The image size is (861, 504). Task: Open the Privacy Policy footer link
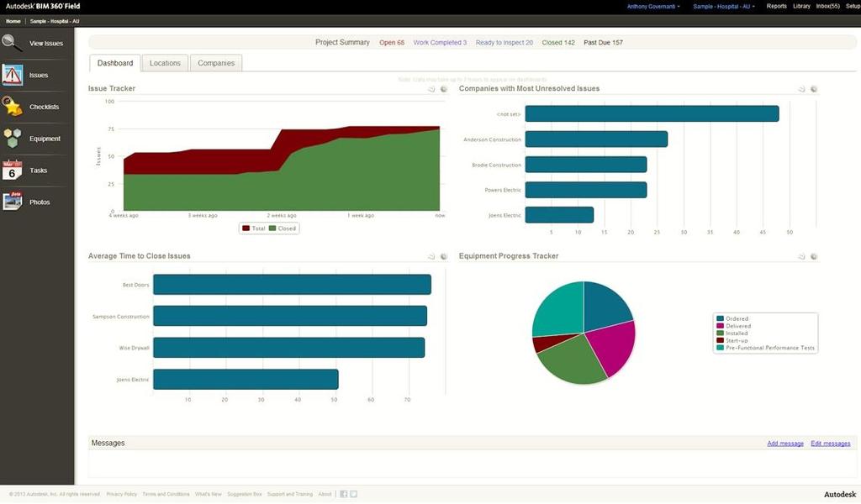(122, 494)
